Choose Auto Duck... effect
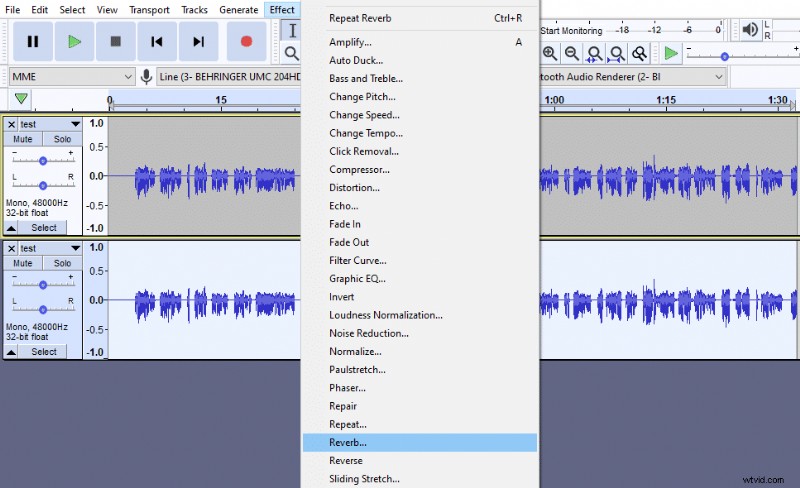Viewport: 800px width, 488px height. tap(420, 60)
